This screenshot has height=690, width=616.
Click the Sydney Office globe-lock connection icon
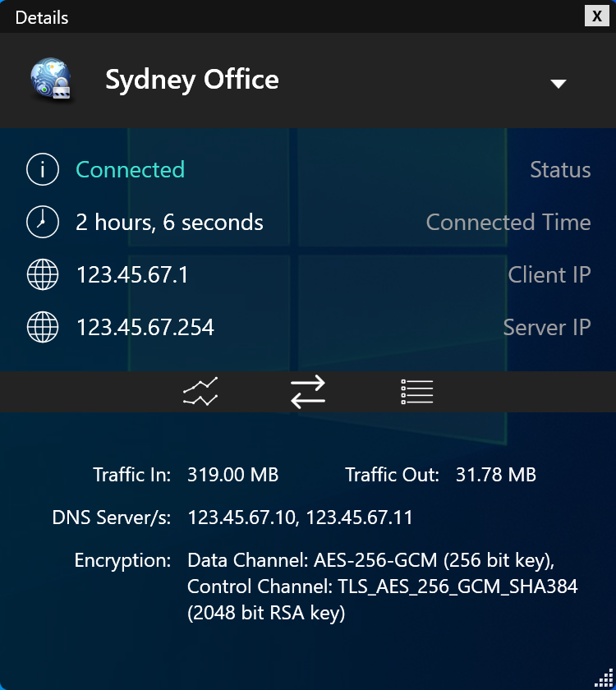click(53, 80)
